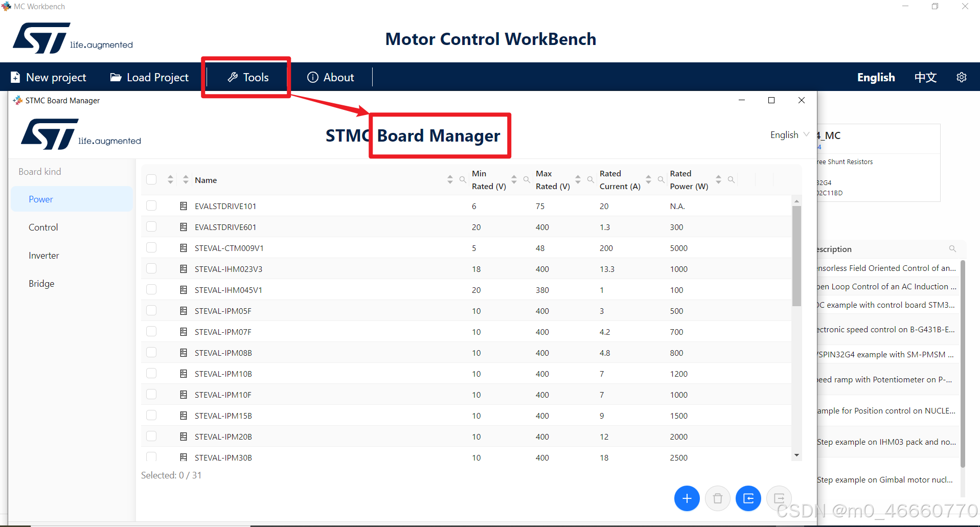This screenshot has height=527, width=980.
Task: Click the greyed export board button
Action: coord(779,498)
